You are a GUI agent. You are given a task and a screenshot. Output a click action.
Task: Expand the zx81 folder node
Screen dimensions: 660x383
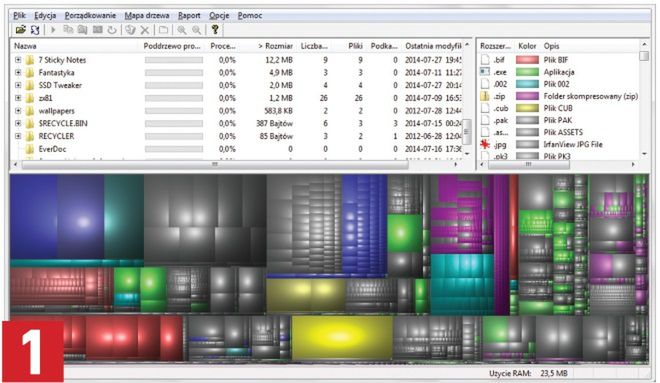tap(18, 98)
